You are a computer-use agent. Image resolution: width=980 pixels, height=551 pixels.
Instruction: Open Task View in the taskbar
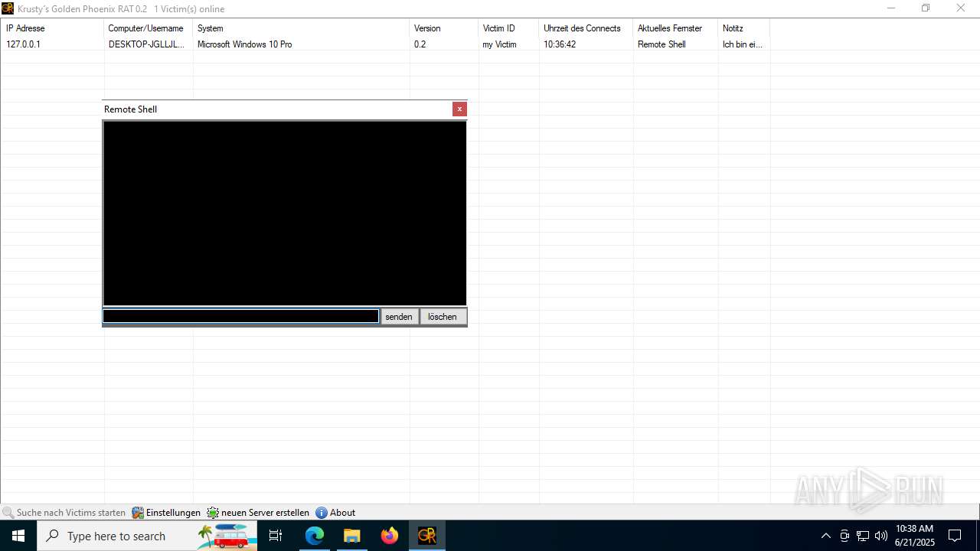click(x=276, y=536)
